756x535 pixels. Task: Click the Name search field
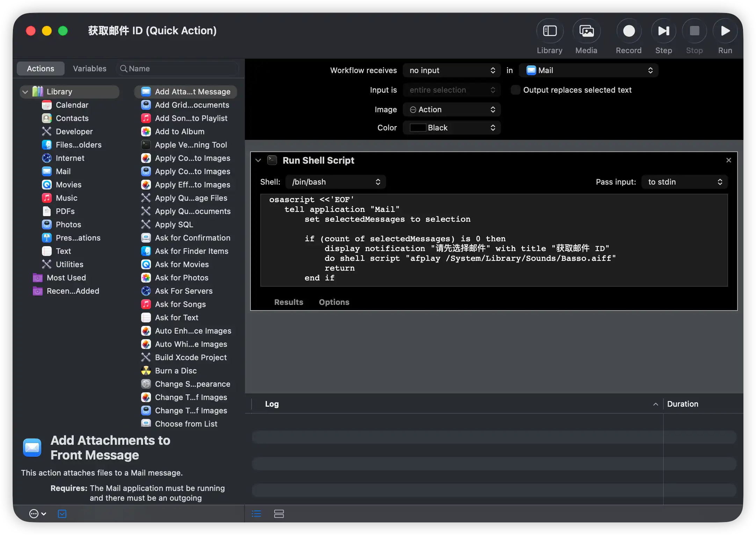coord(178,69)
